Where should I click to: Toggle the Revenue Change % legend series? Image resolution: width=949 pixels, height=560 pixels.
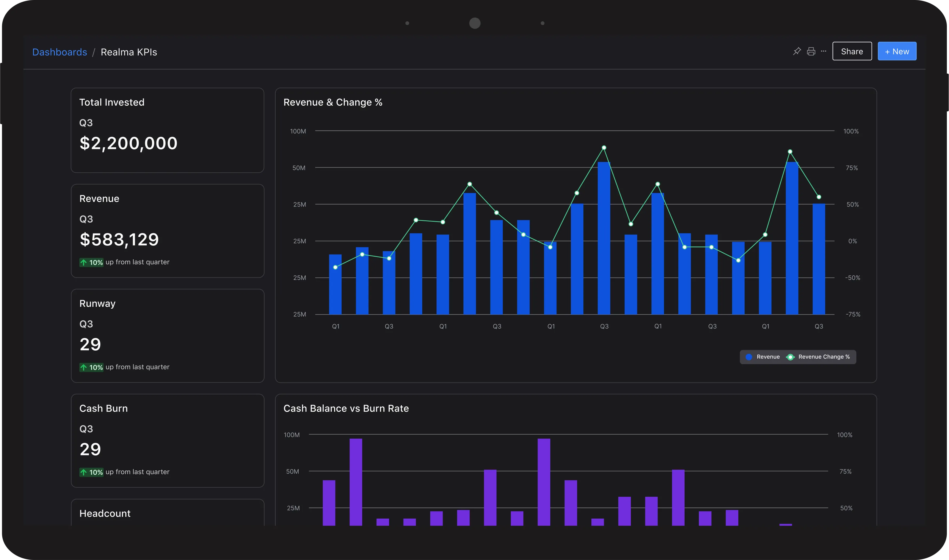coord(824,357)
